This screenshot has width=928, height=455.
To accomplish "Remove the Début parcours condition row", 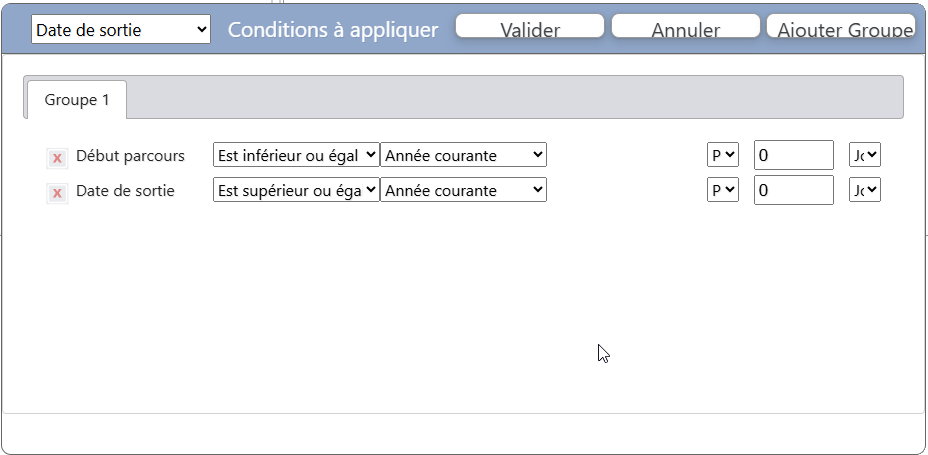I will click(x=57, y=158).
